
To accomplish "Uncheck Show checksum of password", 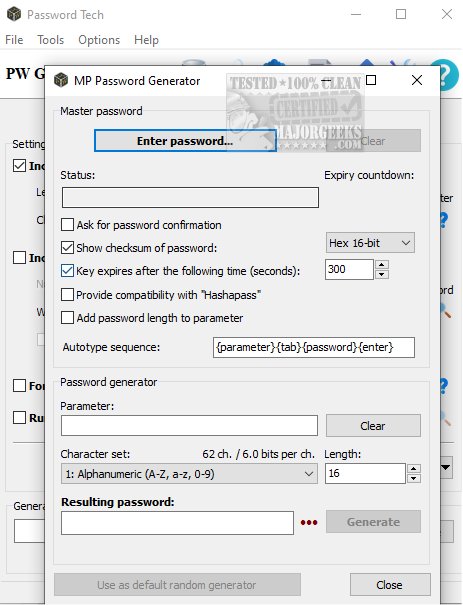I will tap(68, 248).
